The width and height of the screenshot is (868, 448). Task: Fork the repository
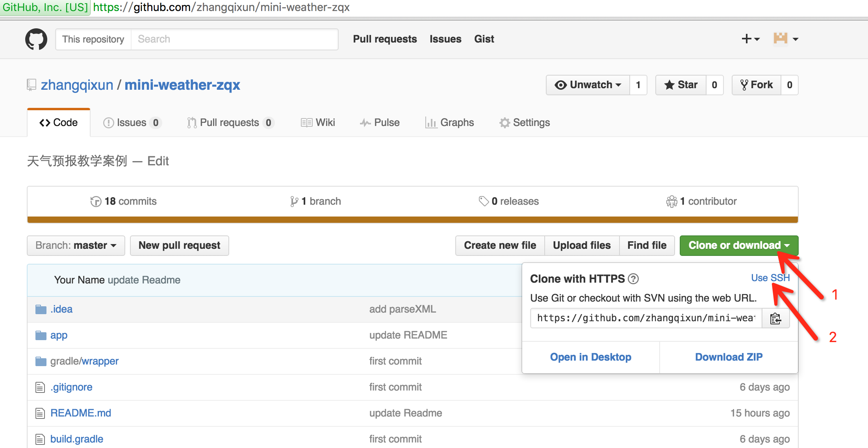tap(757, 85)
